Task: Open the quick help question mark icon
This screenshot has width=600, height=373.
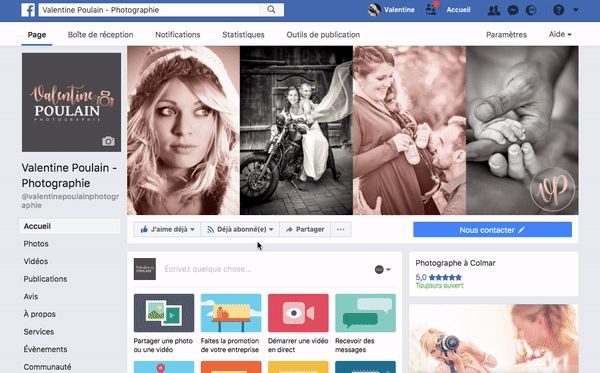Action: pos(558,10)
